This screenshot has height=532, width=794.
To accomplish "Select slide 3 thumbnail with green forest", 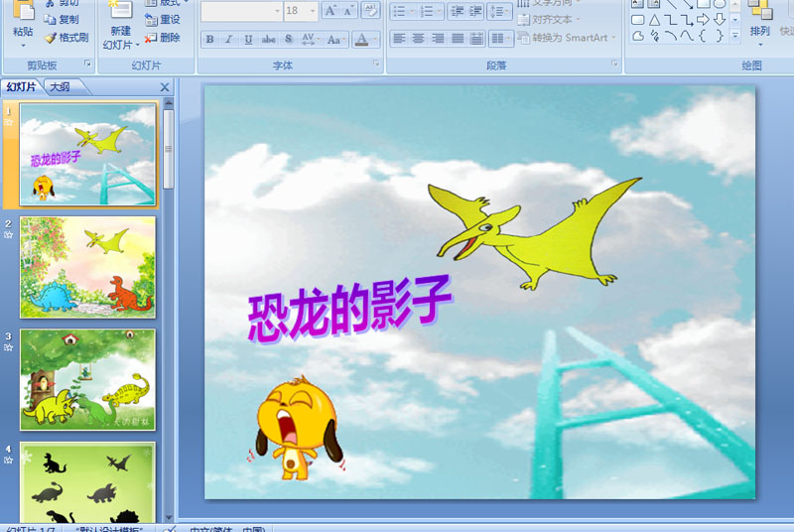I will coord(87,380).
